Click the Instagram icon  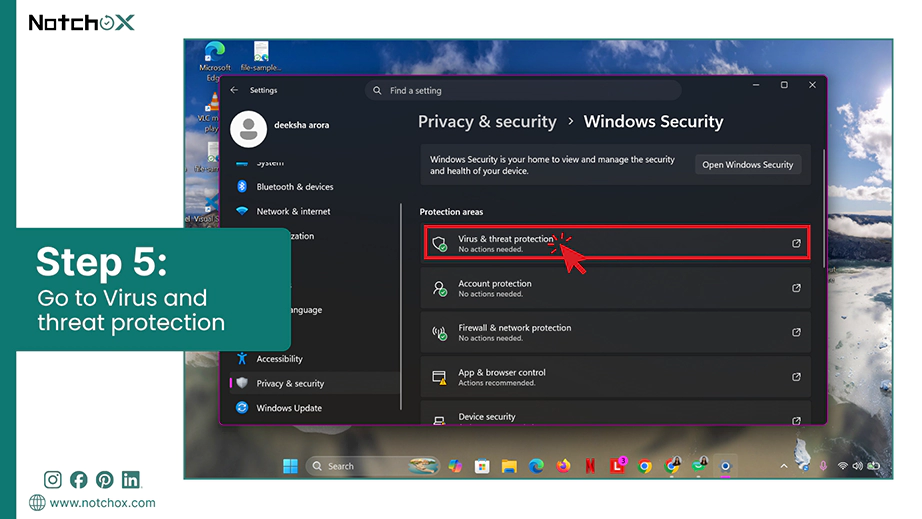point(52,480)
